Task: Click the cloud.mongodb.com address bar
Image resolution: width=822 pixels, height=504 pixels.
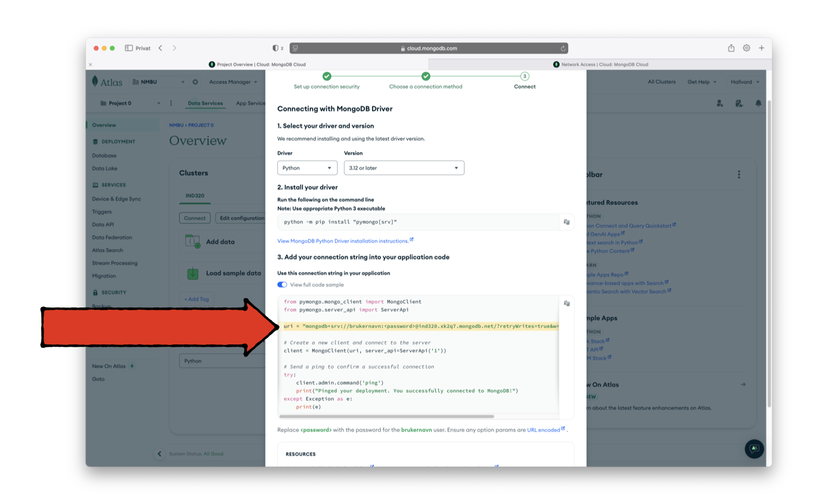Action: (428, 48)
